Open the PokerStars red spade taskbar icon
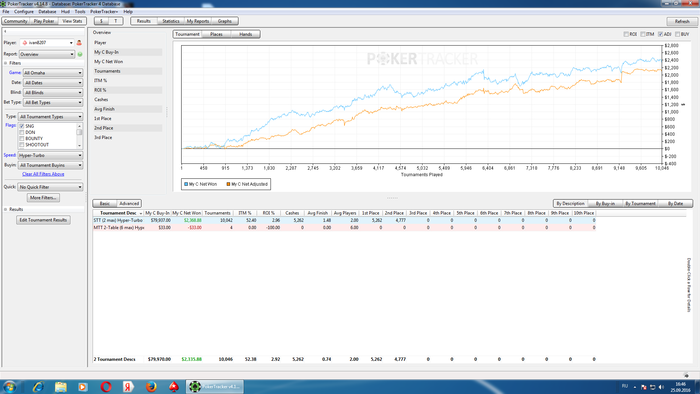 tap(174, 386)
